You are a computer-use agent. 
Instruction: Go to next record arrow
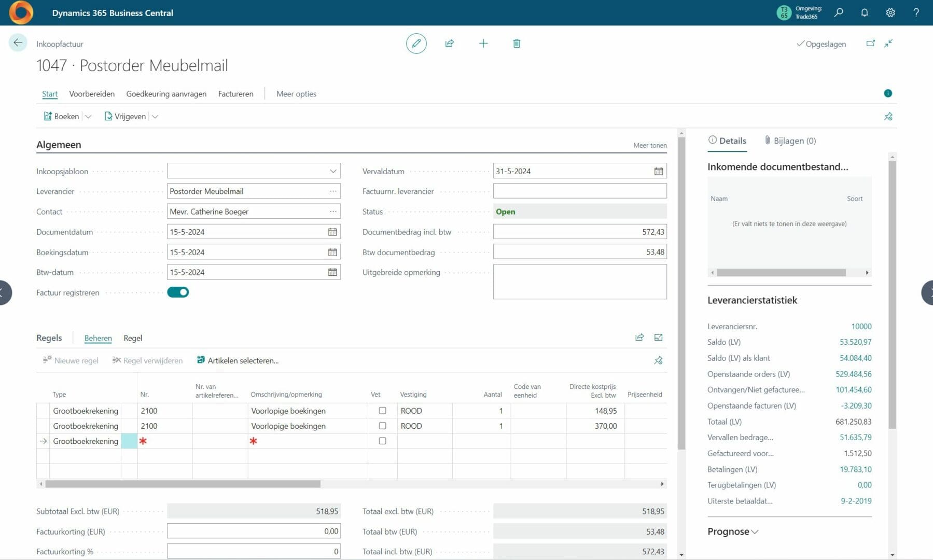(x=927, y=292)
